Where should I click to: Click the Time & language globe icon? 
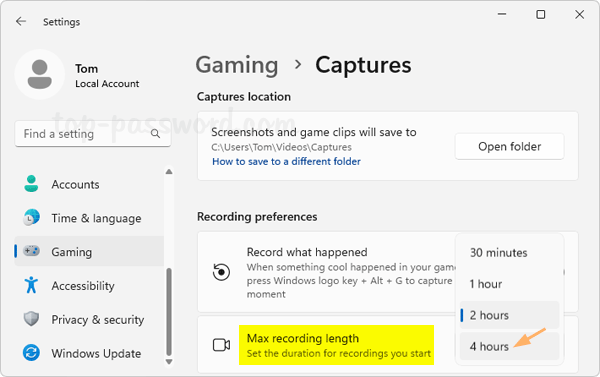31,217
